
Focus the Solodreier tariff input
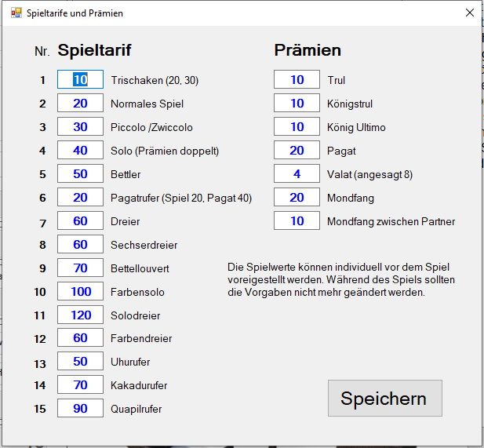(x=80, y=315)
